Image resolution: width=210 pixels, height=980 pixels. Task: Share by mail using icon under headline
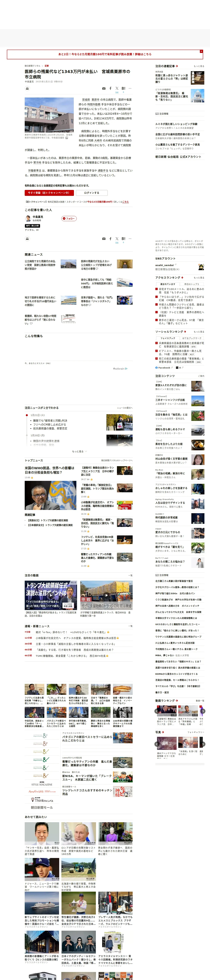[104, 88]
